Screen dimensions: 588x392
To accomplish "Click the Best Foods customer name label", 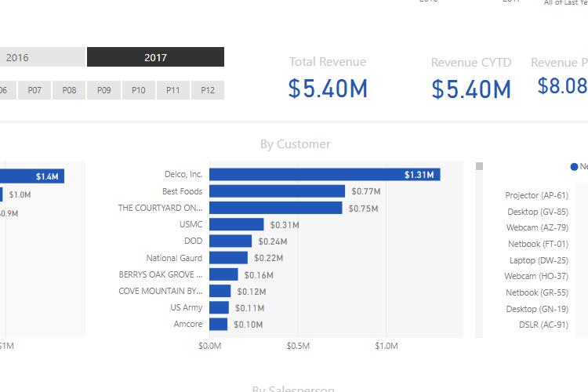I will point(182,191).
